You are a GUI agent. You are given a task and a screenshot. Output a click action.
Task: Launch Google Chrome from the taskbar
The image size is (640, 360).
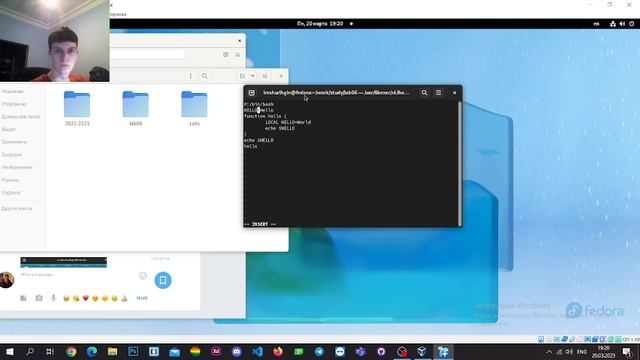tap(71, 351)
